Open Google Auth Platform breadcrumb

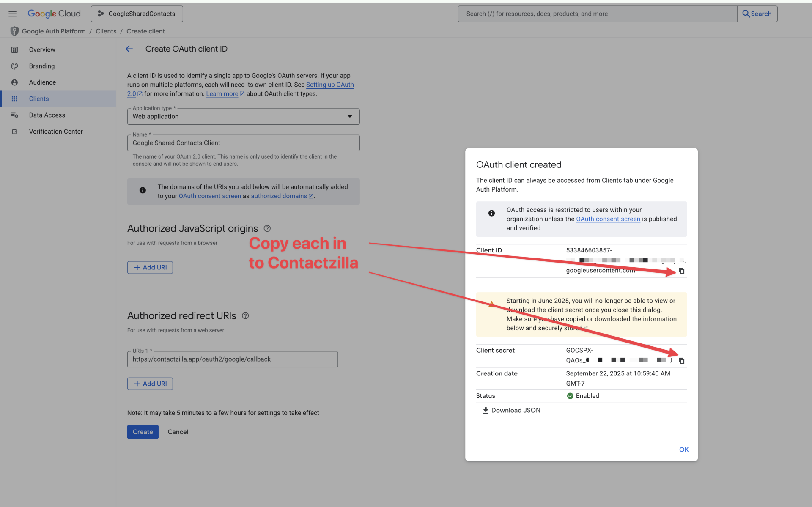pyautogui.click(x=54, y=31)
